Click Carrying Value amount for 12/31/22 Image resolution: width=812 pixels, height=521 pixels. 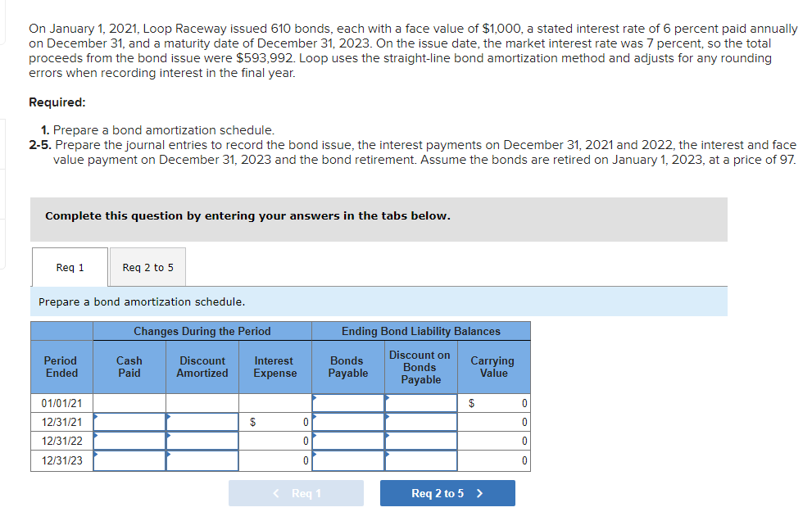point(494,441)
